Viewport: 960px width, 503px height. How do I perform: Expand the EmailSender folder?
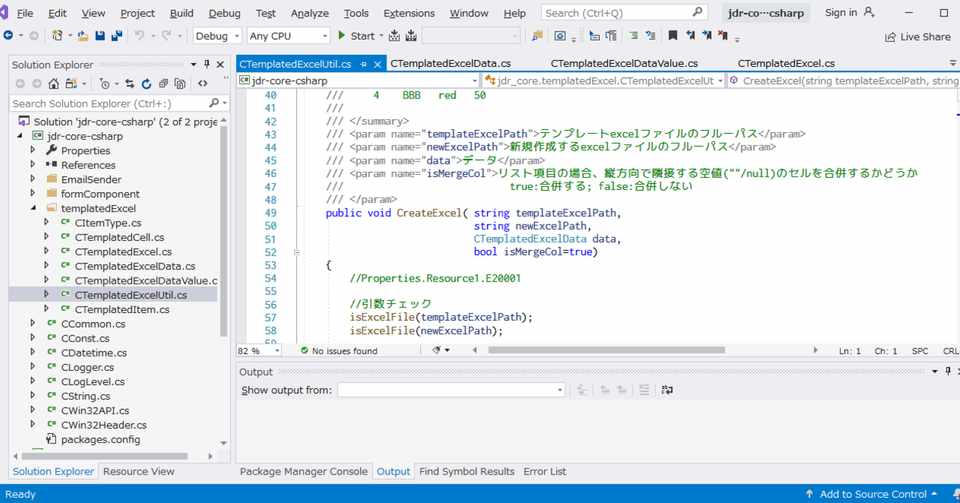coord(33,179)
